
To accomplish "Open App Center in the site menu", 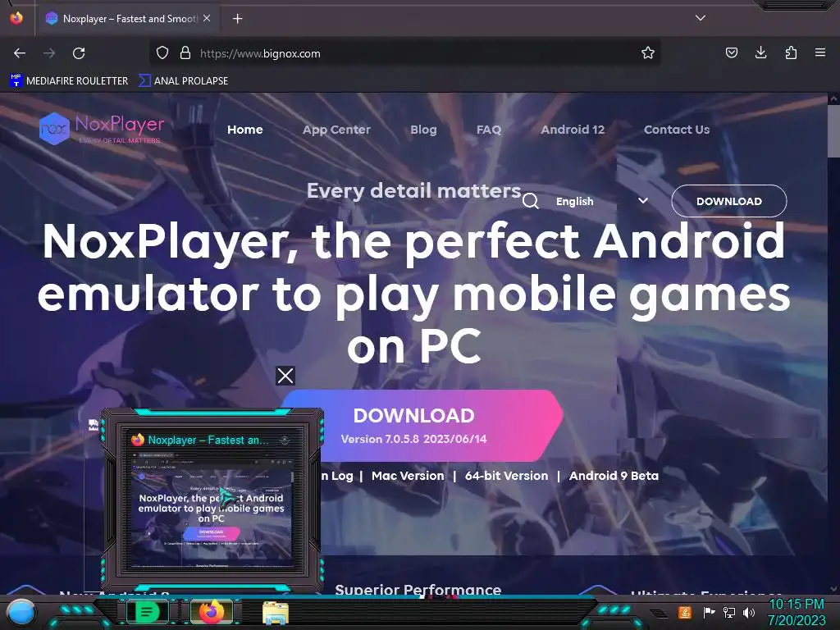I will click(x=336, y=130).
